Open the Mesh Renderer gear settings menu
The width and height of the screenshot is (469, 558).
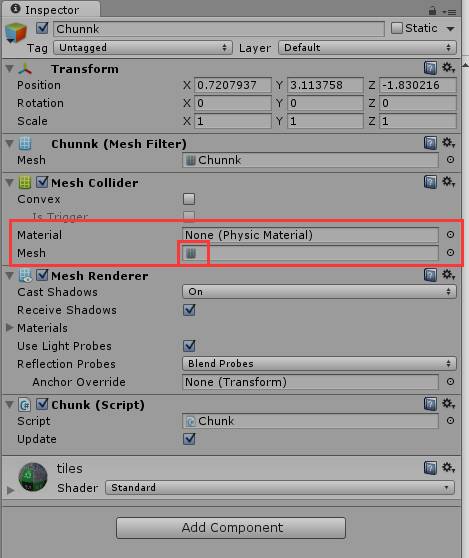coord(448,275)
